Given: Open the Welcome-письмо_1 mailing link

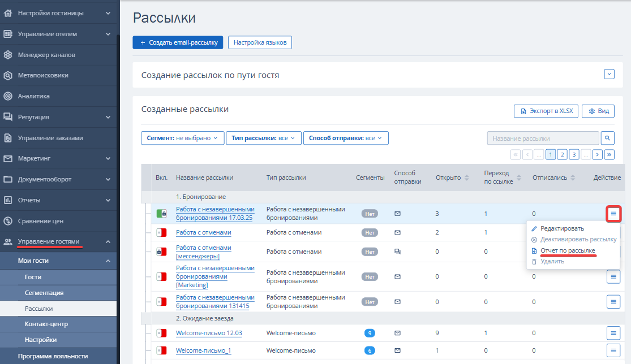Looking at the screenshot, I should tap(203, 350).
